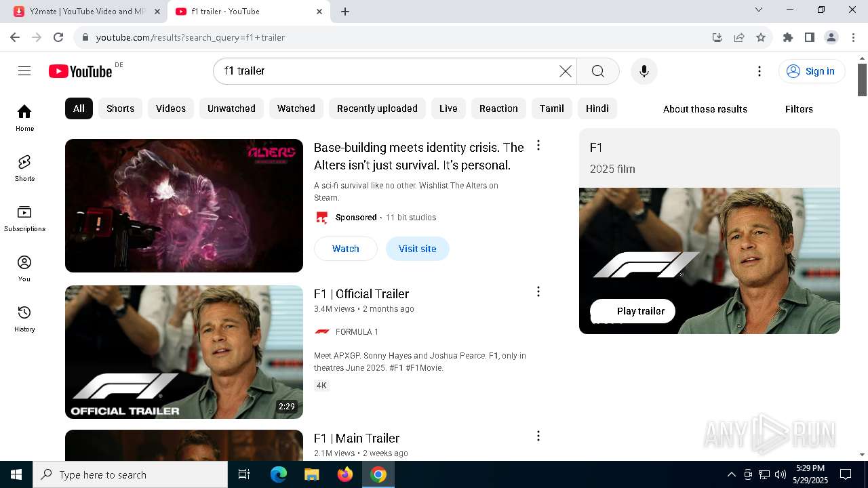This screenshot has width=868, height=488.
Task: Open the YouTube hamburger guide menu
Action: pyautogui.click(x=24, y=71)
